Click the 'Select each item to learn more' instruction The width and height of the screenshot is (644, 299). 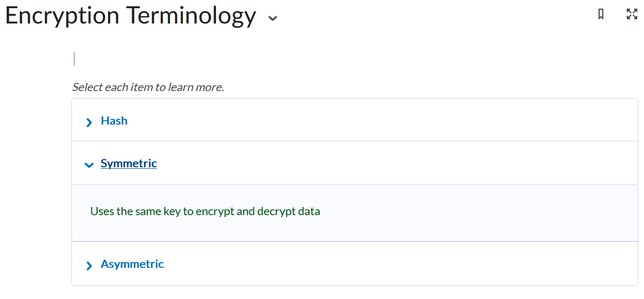click(x=148, y=87)
